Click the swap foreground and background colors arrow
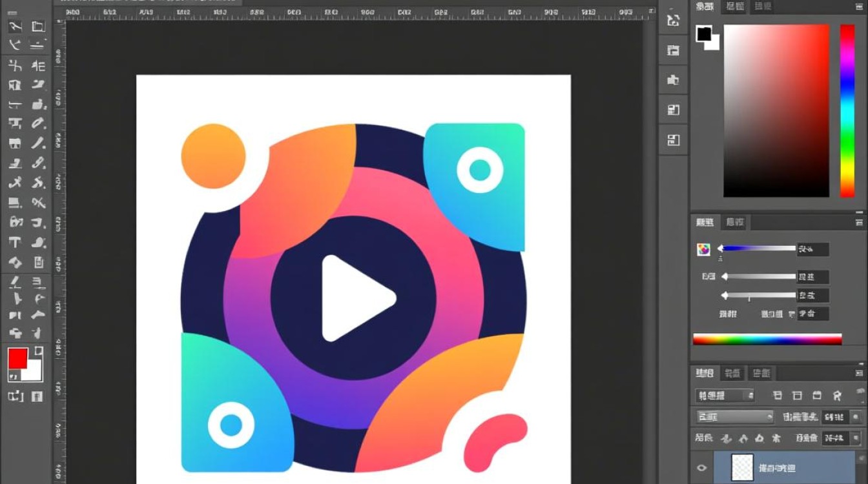 coord(38,351)
